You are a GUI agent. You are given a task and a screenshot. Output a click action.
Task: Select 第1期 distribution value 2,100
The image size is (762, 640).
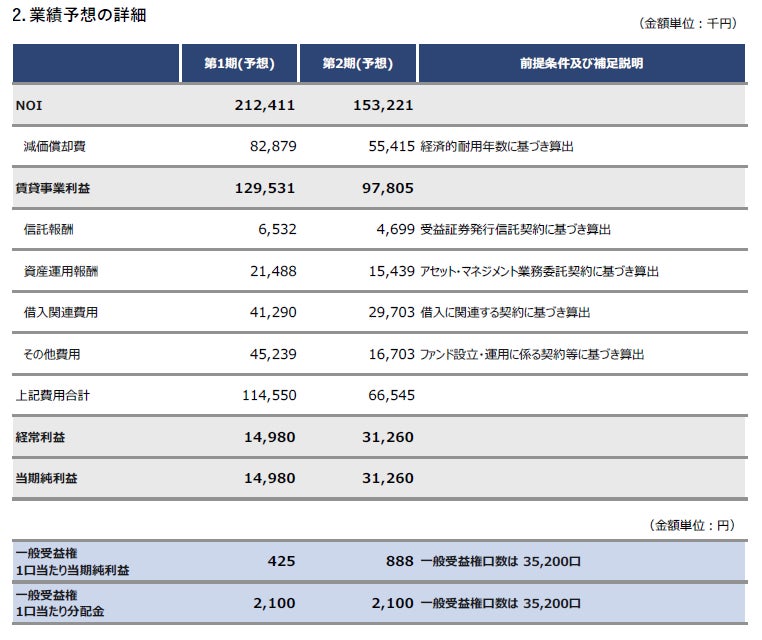click(274, 604)
